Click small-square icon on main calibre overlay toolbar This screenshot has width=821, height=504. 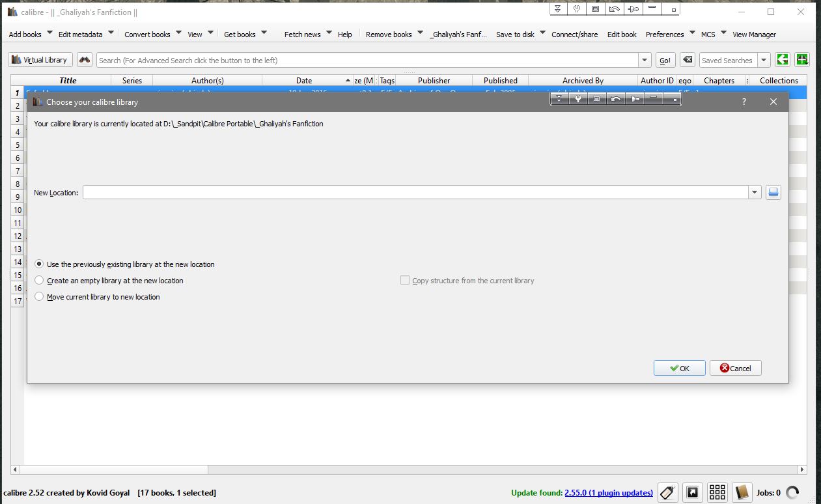672,9
